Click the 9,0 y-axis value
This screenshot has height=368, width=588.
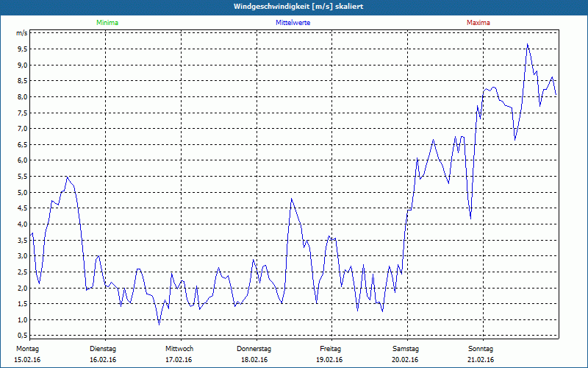coord(23,66)
